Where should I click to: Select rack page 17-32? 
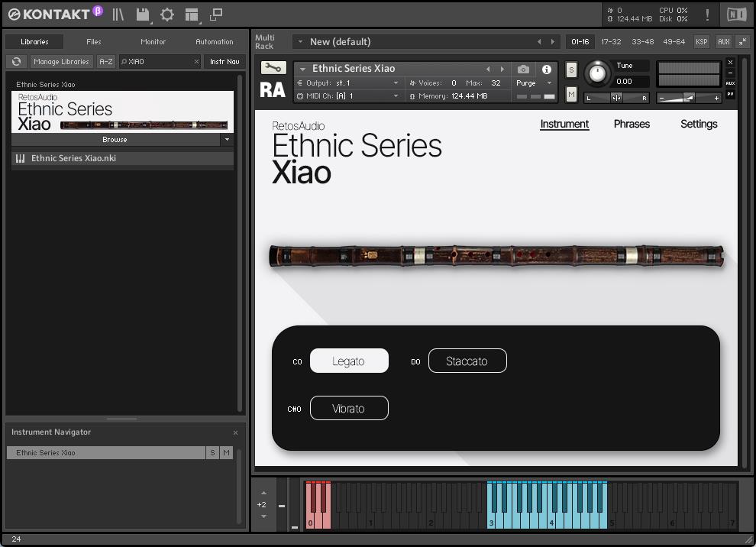[611, 42]
